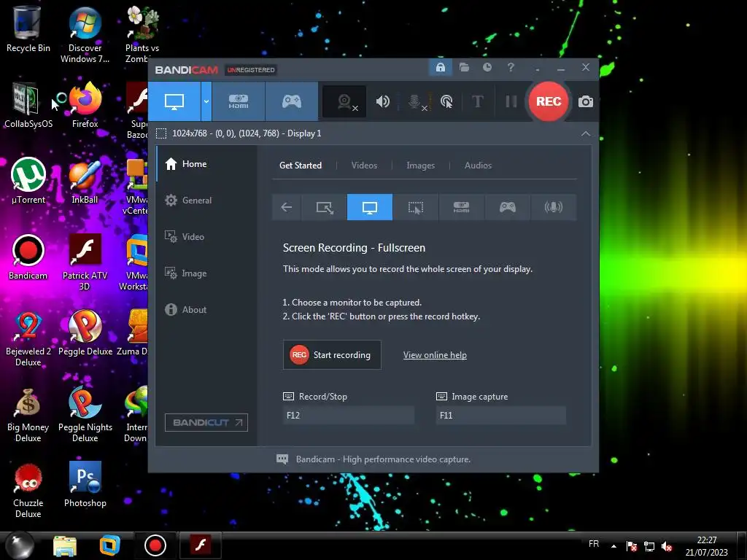Toggle speaker sound recording icon
The image size is (747, 560).
click(382, 101)
